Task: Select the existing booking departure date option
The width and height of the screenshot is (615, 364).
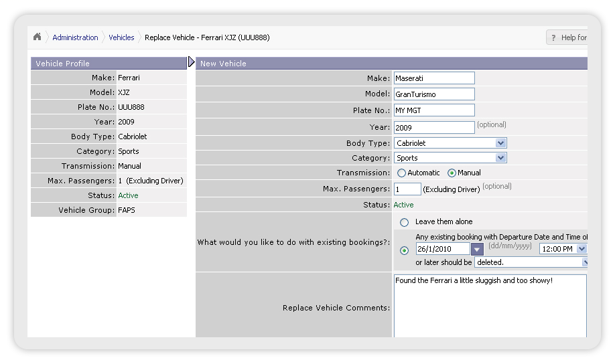Action: click(404, 250)
